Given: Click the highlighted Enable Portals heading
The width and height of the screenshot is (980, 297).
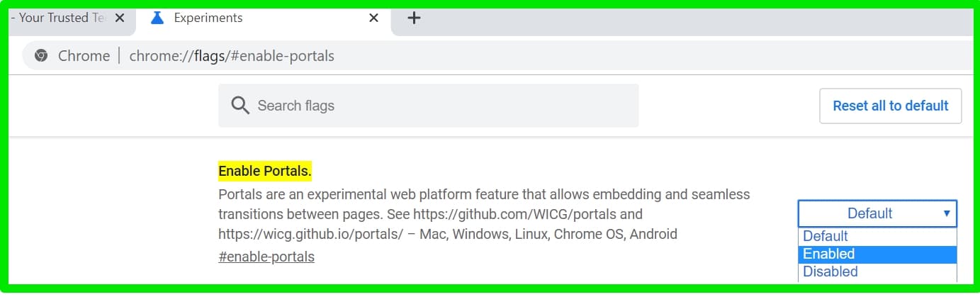Looking at the screenshot, I should (x=265, y=172).
